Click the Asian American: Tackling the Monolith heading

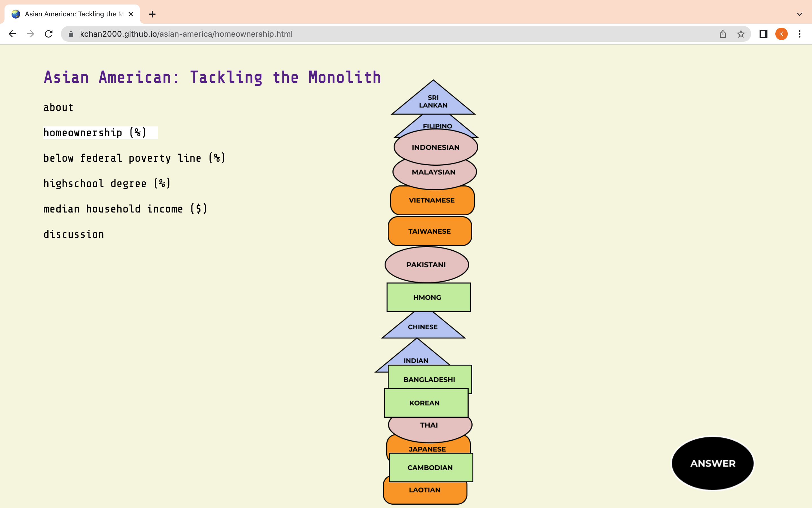212,77
